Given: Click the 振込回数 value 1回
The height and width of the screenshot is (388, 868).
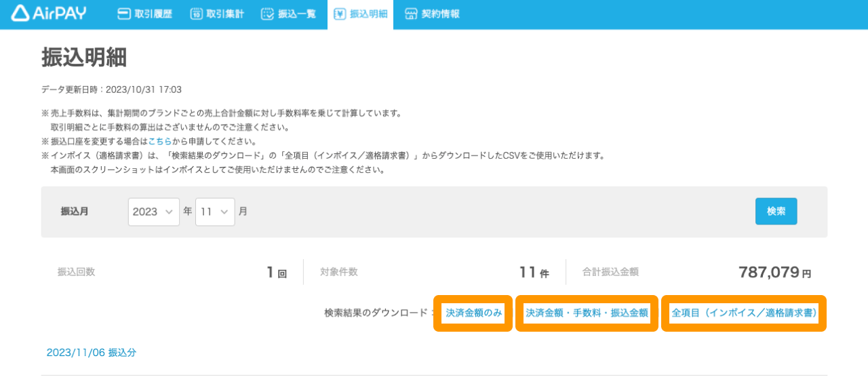Looking at the screenshot, I should [277, 273].
